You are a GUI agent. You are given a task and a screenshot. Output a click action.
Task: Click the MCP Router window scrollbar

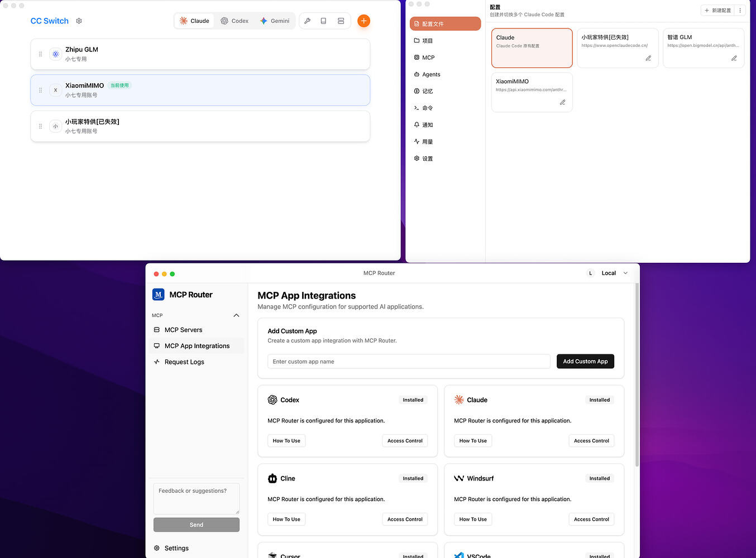[637, 374]
